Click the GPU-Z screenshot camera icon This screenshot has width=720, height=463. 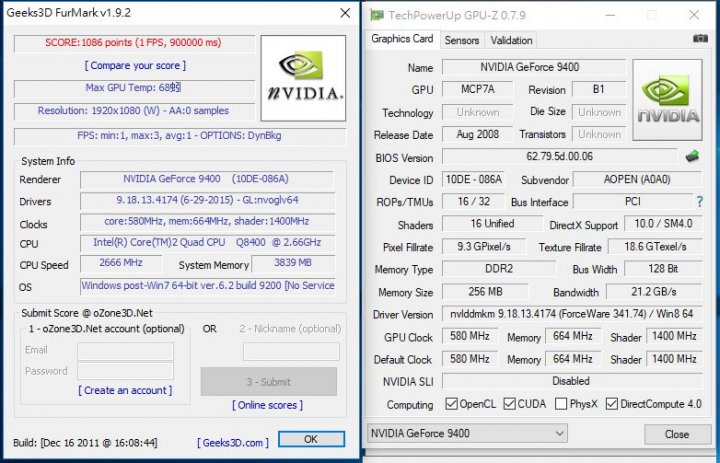coord(700,39)
